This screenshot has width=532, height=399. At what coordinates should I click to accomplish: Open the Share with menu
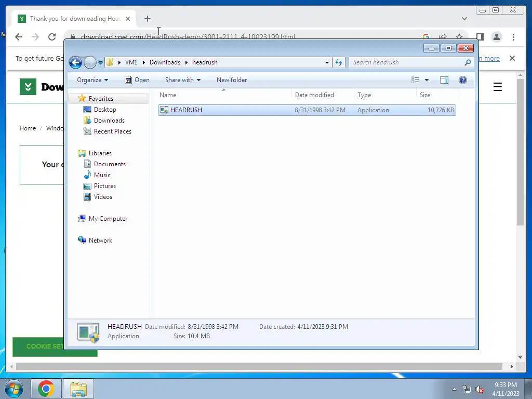point(183,80)
